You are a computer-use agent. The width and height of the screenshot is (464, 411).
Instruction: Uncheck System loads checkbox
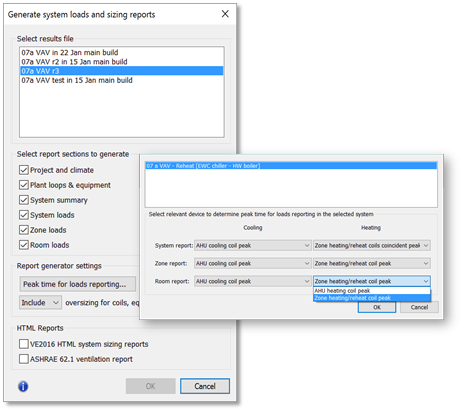[x=24, y=215]
